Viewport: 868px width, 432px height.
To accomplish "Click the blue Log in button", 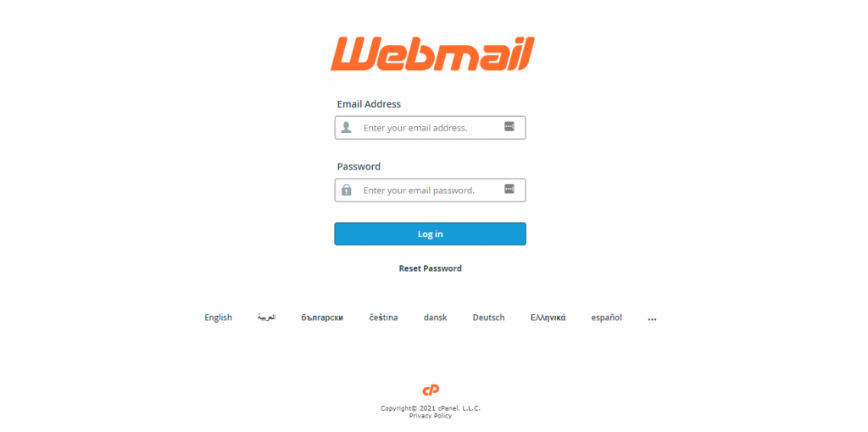I will 430,234.
